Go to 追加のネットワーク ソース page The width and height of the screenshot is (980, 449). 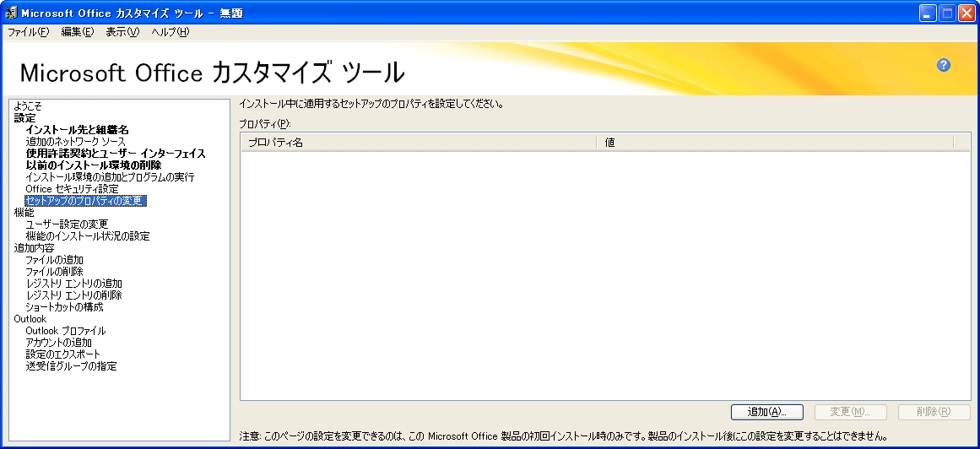click(x=75, y=142)
